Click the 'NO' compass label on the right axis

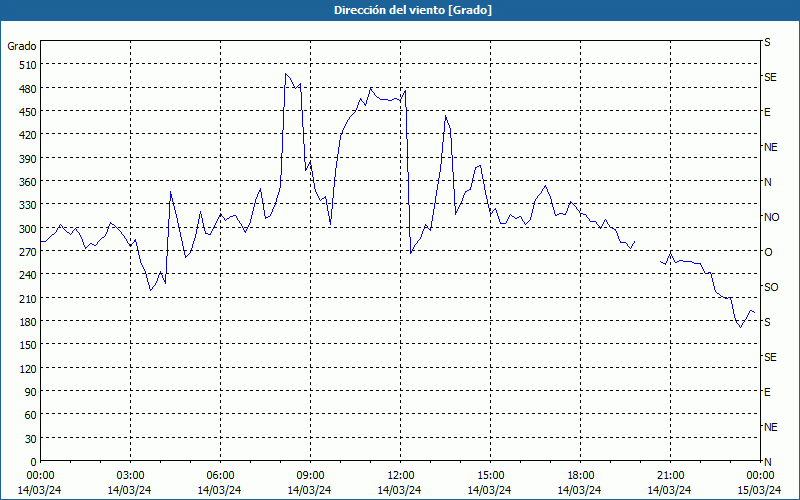772,217
